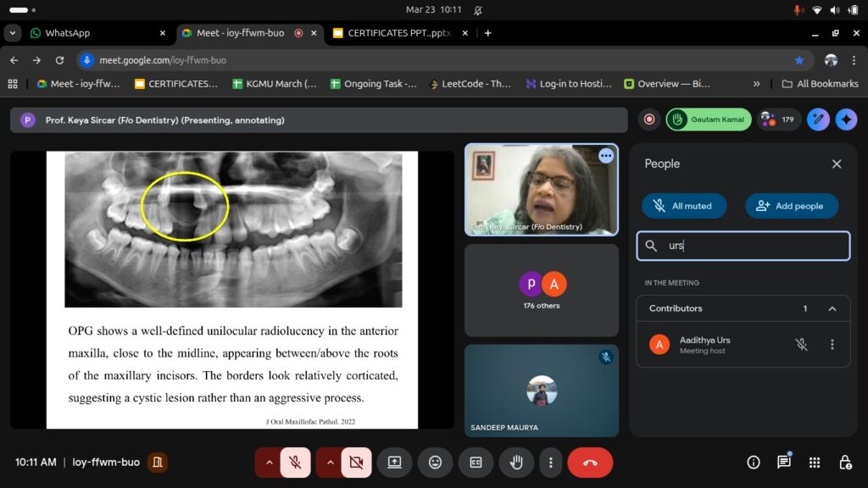
Task: Click the red Leave call button
Action: (x=590, y=463)
